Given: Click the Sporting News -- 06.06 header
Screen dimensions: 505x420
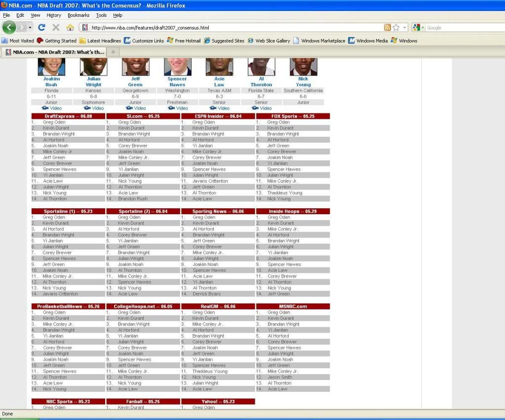Looking at the screenshot, I should [x=218, y=211].
